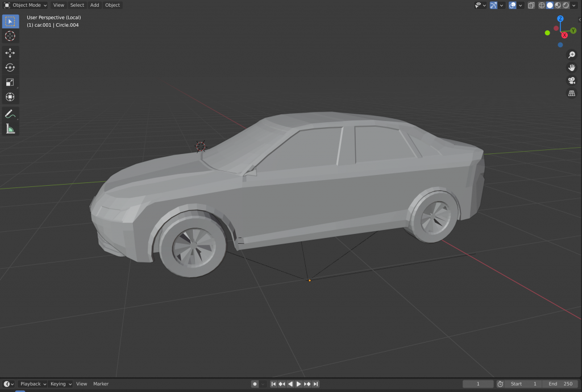Open the Select menu

[x=77, y=5]
